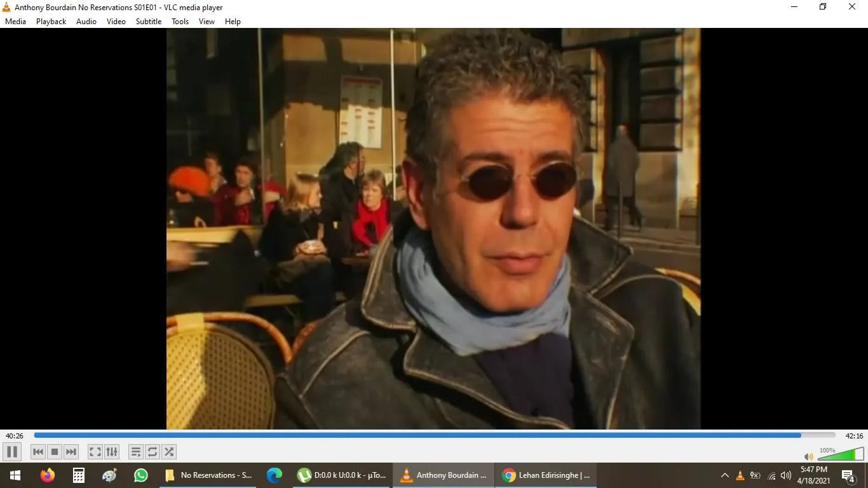Stop the playback
868x488 pixels.
54,452
